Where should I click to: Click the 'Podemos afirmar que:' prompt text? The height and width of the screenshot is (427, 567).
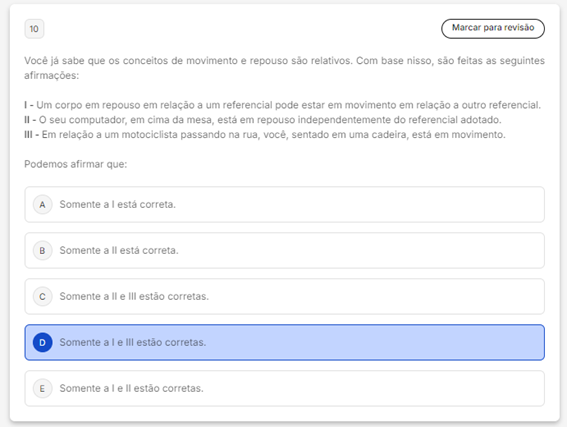[x=76, y=164]
